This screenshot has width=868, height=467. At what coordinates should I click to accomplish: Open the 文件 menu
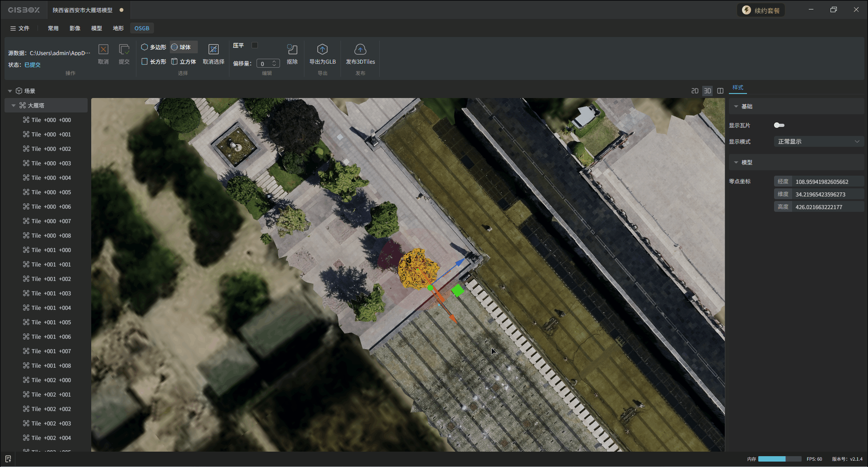[20, 28]
